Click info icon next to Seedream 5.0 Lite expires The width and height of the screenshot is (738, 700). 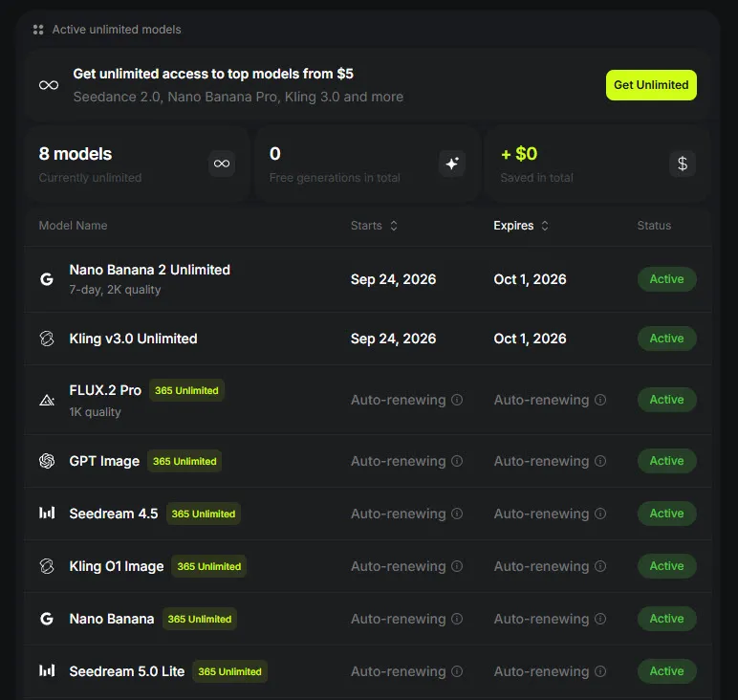click(600, 671)
